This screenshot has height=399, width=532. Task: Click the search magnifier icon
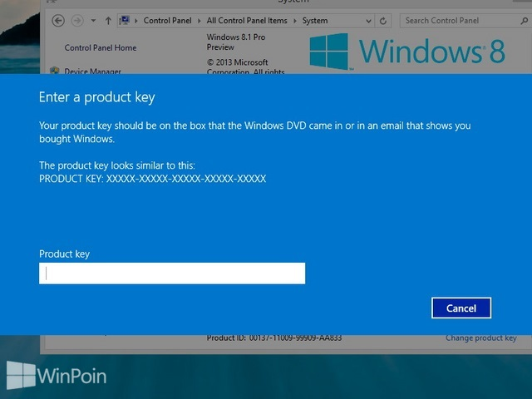525,21
